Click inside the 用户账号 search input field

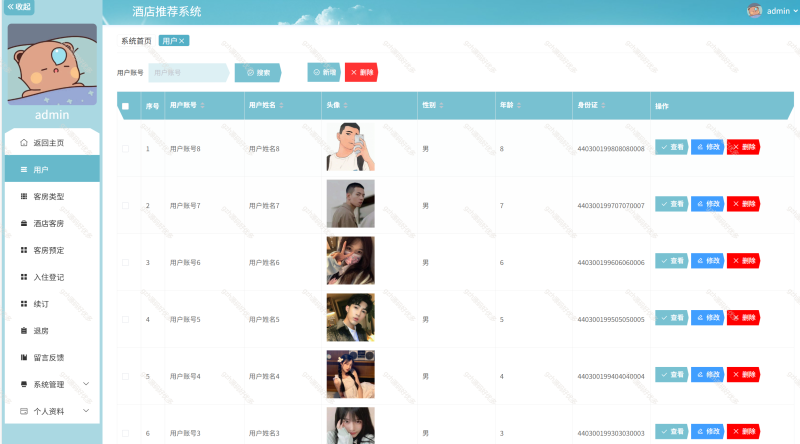pos(188,72)
